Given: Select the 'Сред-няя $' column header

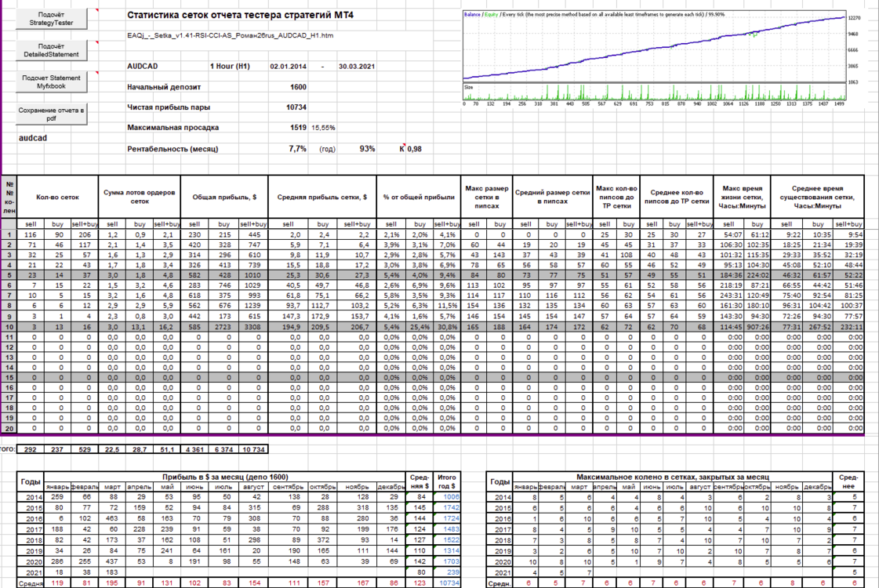Looking at the screenshot, I should [420, 481].
